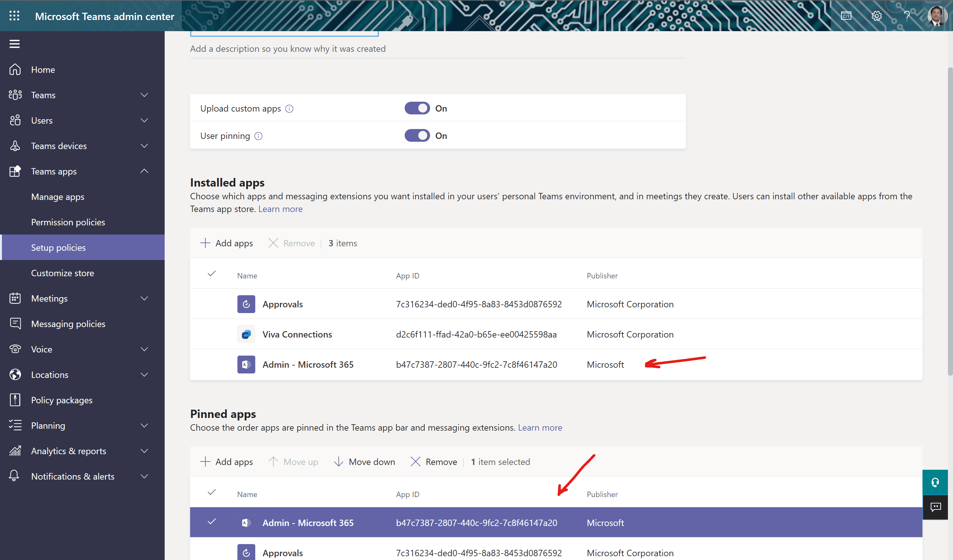The image size is (953, 560).
Task: Open Customize store in sidebar
Action: tap(62, 273)
